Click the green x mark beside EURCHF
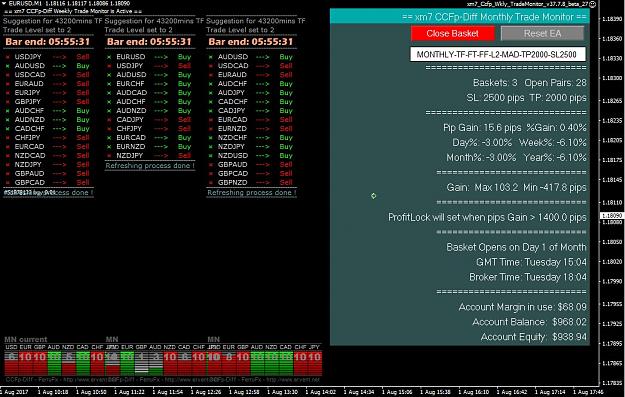625x397 pixels. 109,84
